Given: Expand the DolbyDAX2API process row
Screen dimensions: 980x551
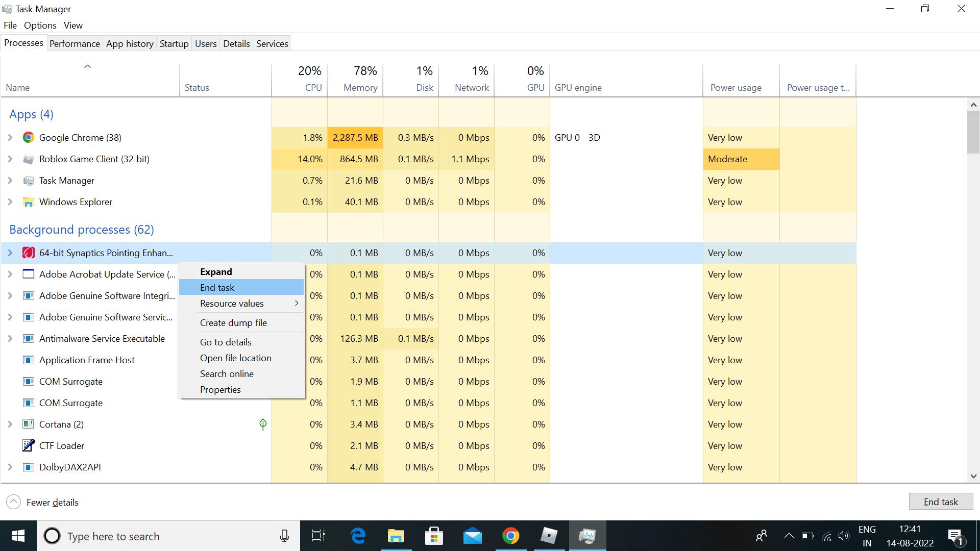Looking at the screenshot, I should pyautogui.click(x=10, y=467).
